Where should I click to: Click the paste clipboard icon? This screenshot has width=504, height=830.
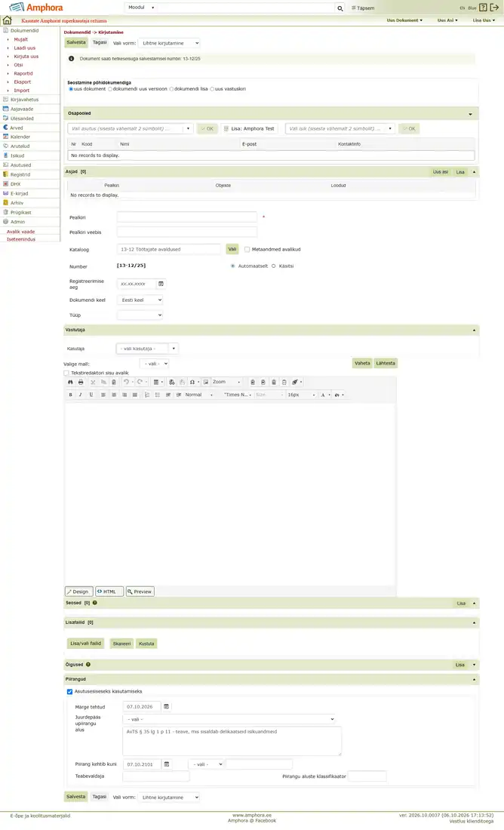tap(114, 383)
